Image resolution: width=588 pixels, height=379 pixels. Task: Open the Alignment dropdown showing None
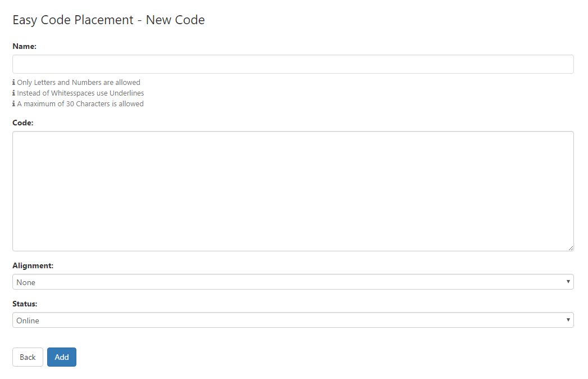[x=293, y=282]
